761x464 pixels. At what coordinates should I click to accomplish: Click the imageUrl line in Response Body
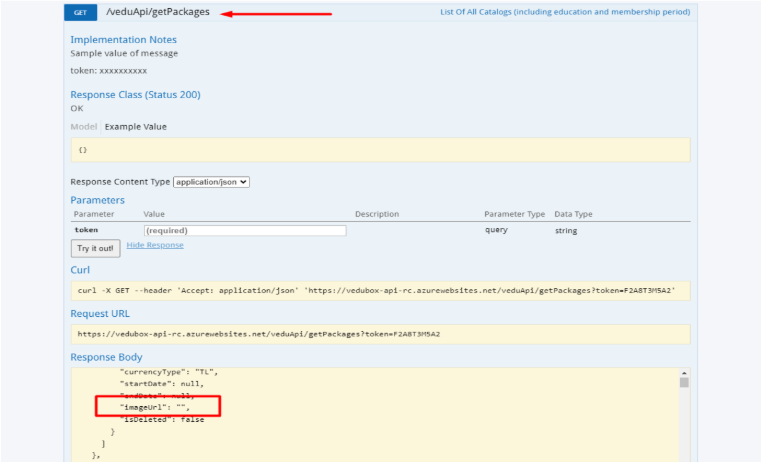(x=155, y=407)
